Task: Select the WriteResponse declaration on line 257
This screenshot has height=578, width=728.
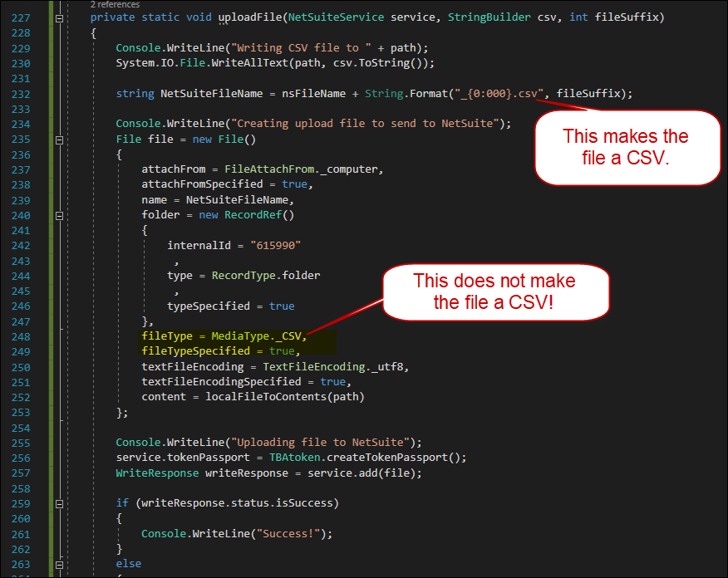Action: [x=156, y=472]
